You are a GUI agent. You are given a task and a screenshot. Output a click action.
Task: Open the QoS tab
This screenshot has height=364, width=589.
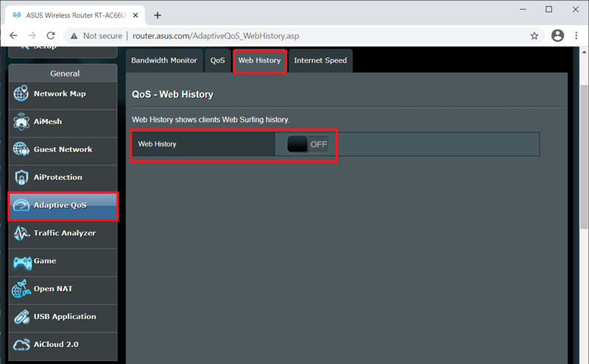(x=217, y=60)
